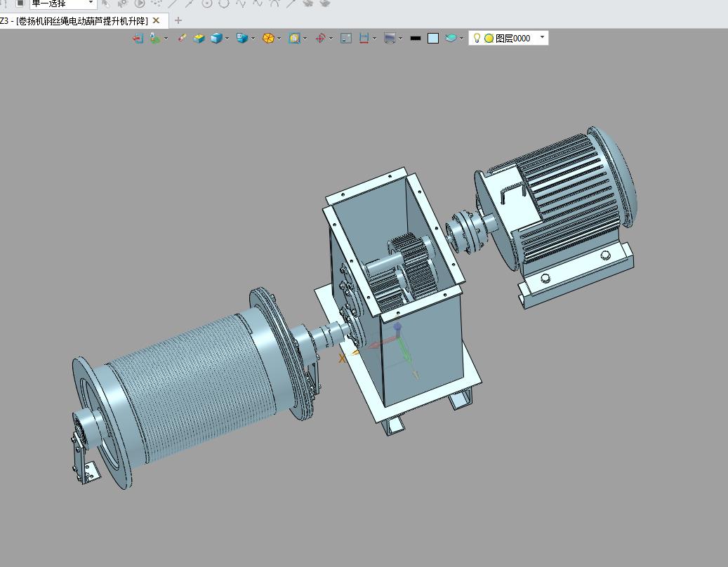Click the exit arrow icon on the view toolbar
The height and width of the screenshot is (567, 728).
pos(138,39)
